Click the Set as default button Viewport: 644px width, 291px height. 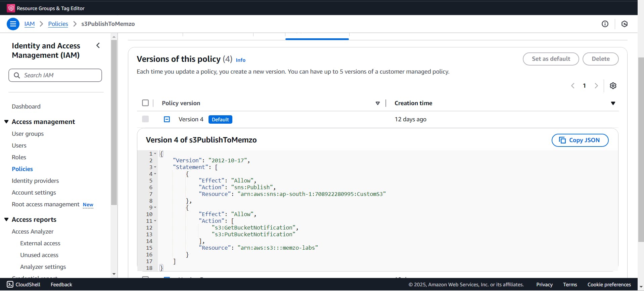point(551,59)
